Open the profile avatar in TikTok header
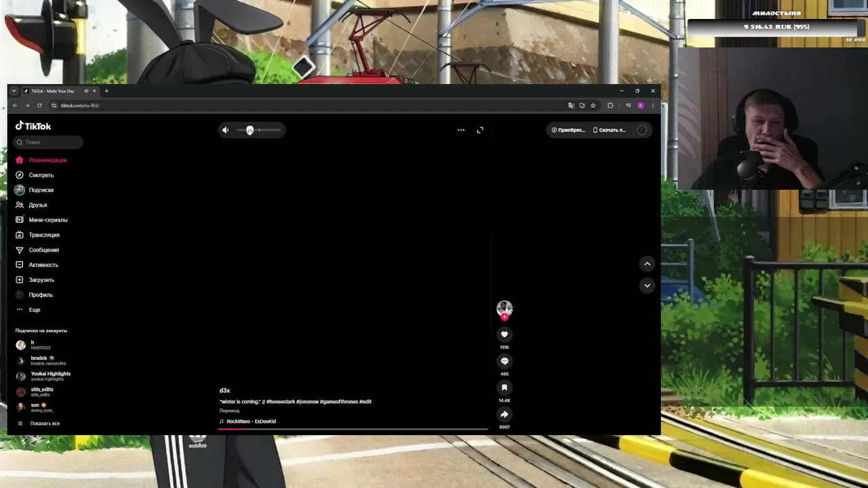The height and width of the screenshot is (488, 868). [642, 130]
